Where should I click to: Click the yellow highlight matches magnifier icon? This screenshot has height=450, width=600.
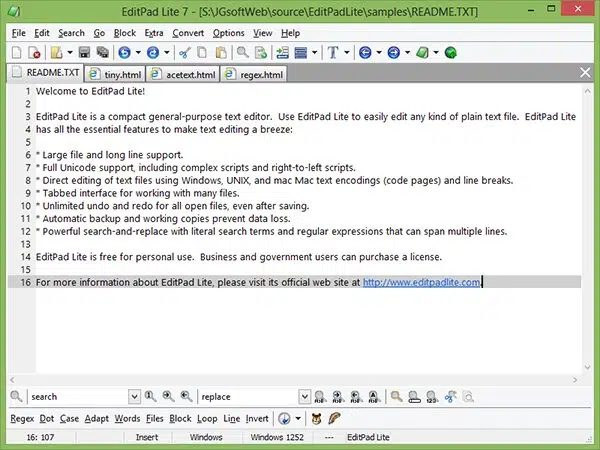click(396, 397)
